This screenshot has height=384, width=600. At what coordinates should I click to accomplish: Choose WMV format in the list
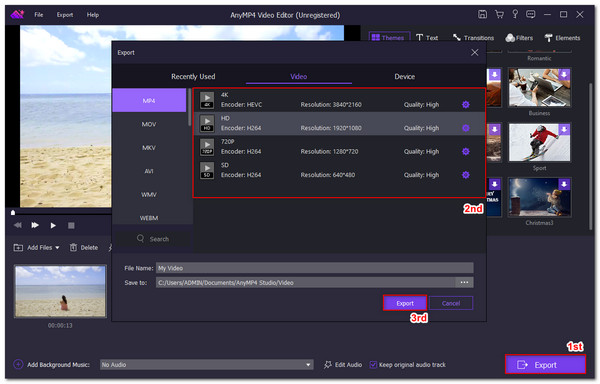click(x=149, y=194)
